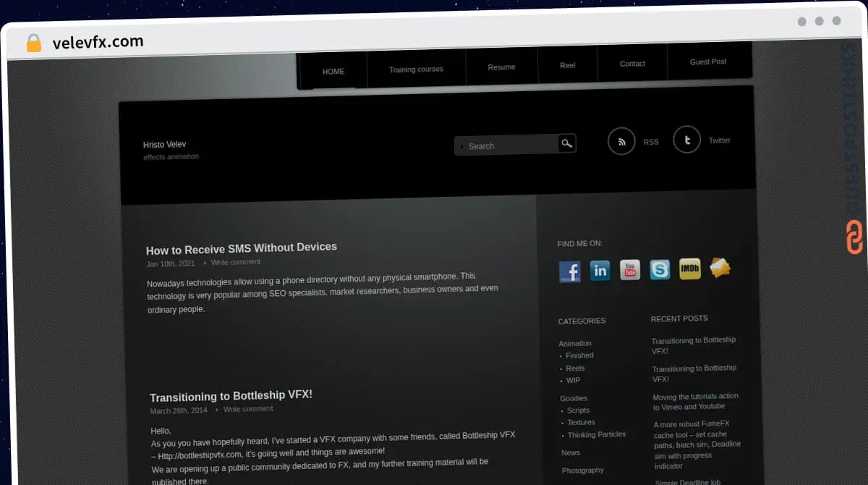Screen dimensions: 868x485
Task: Open the Skype contact icon
Action: click(x=660, y=270)
